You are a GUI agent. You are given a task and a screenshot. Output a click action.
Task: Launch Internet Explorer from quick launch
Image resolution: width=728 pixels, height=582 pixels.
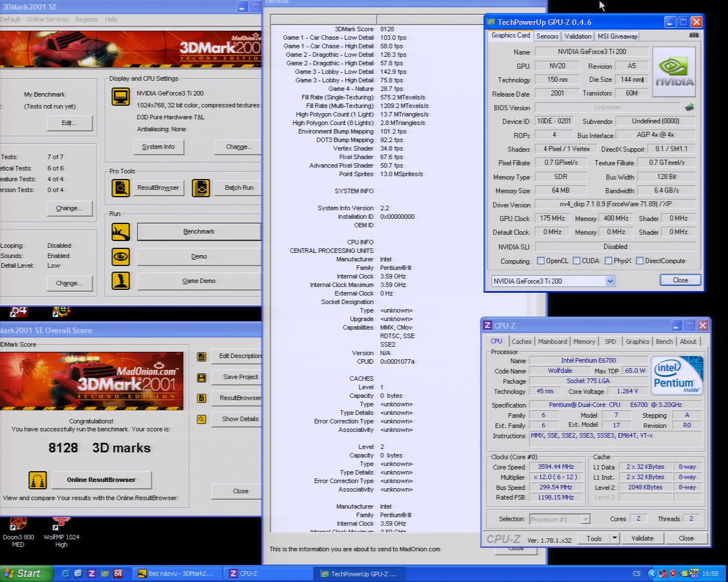65,573
